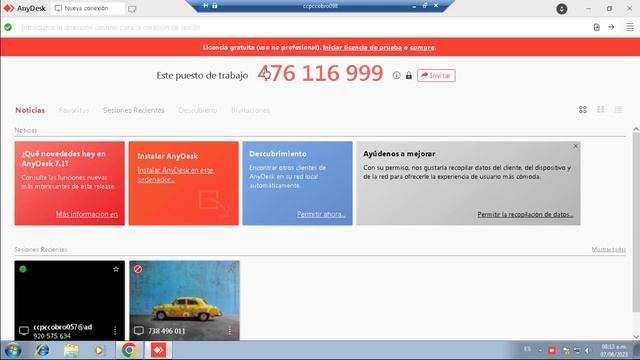The image size is (640, 360).
Task: Click the file transfer icon in address bar
Action: [x=596, y=27]
